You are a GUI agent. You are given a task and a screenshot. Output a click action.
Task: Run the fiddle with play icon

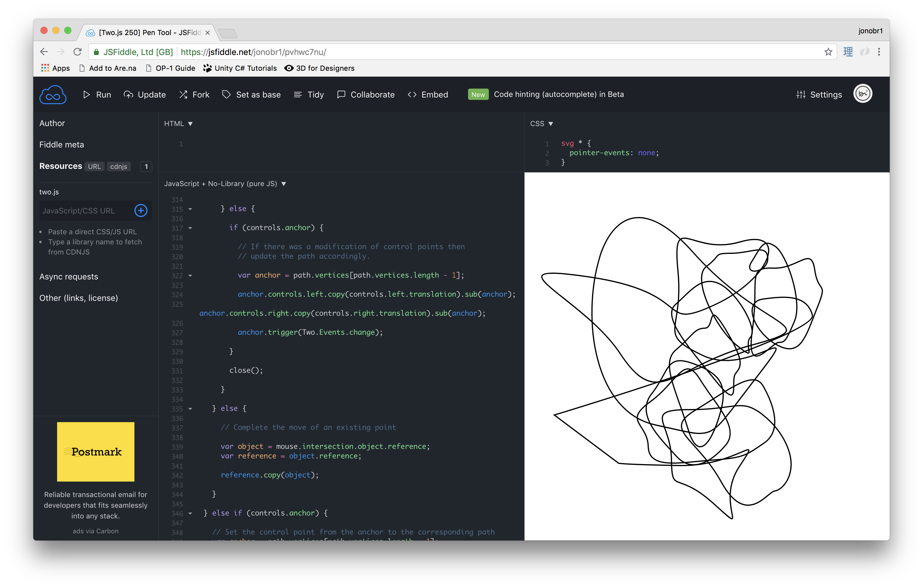coord(97,95)
